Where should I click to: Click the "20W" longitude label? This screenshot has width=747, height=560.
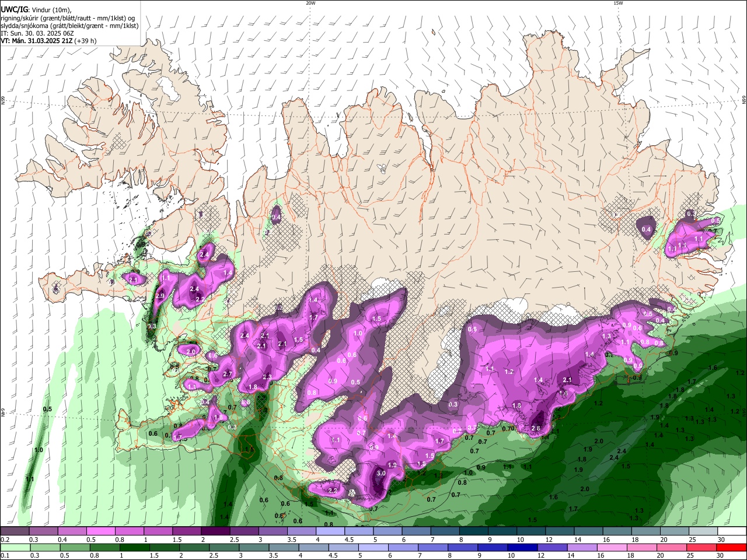[x=310, y=3]
